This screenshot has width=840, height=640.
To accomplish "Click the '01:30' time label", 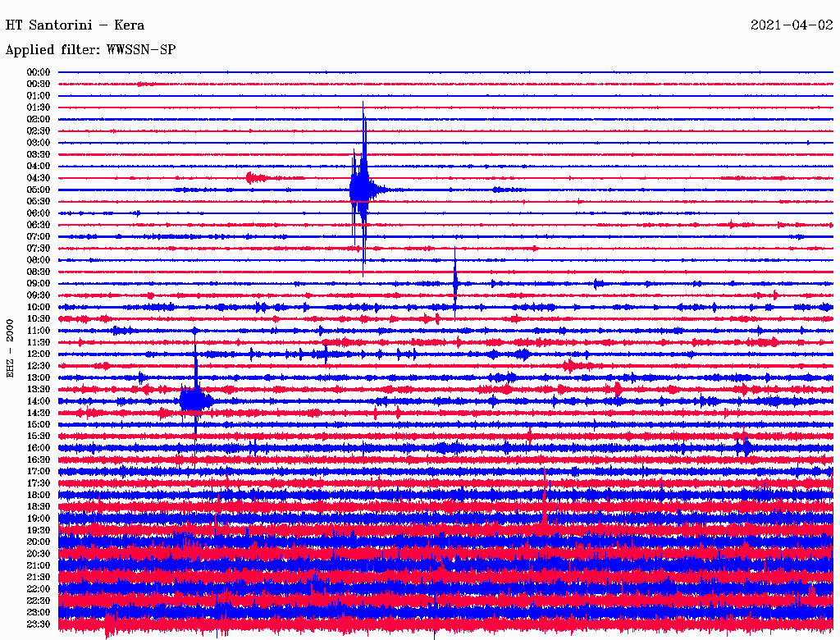I will tap(38, 107).
